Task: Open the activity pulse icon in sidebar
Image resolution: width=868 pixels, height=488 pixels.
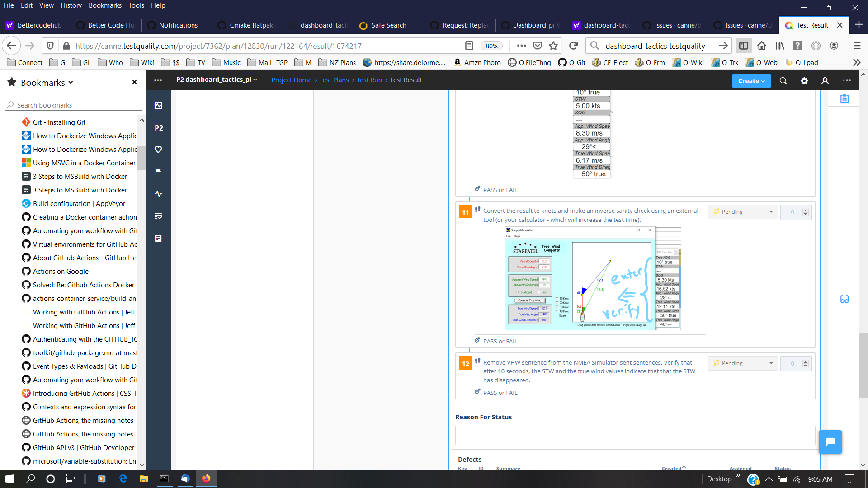Action: 158,194
